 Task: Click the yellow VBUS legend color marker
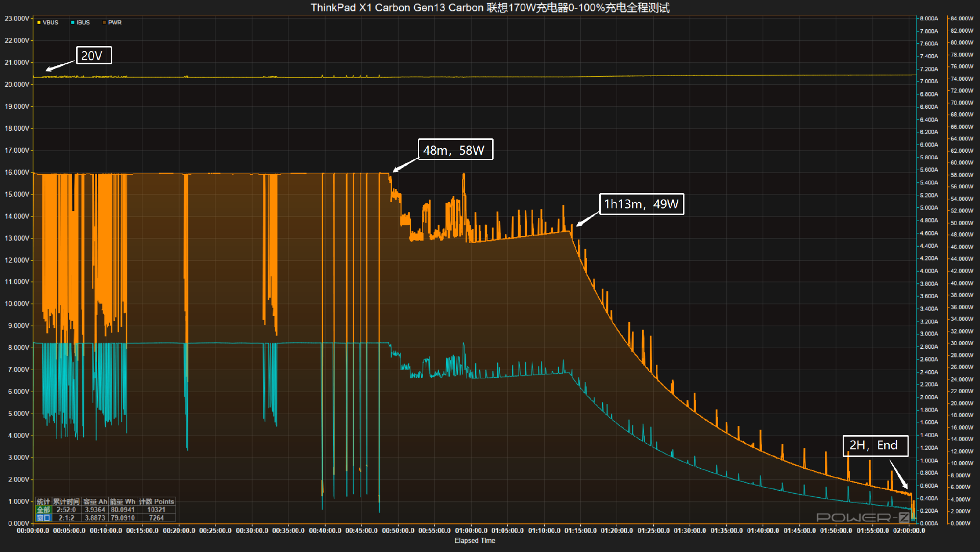[39, 22]
